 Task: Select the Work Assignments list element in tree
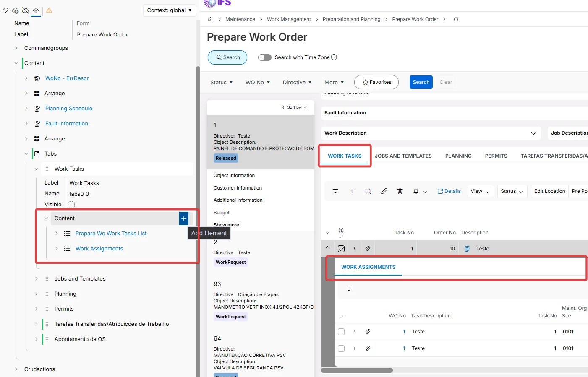99,249
